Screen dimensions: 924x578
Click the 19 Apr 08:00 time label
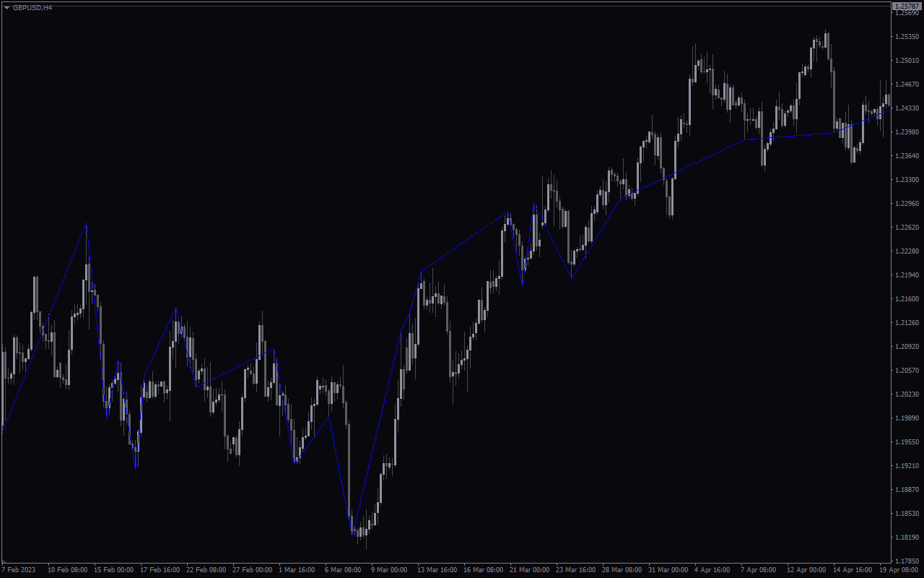click(x=899, y=569)
